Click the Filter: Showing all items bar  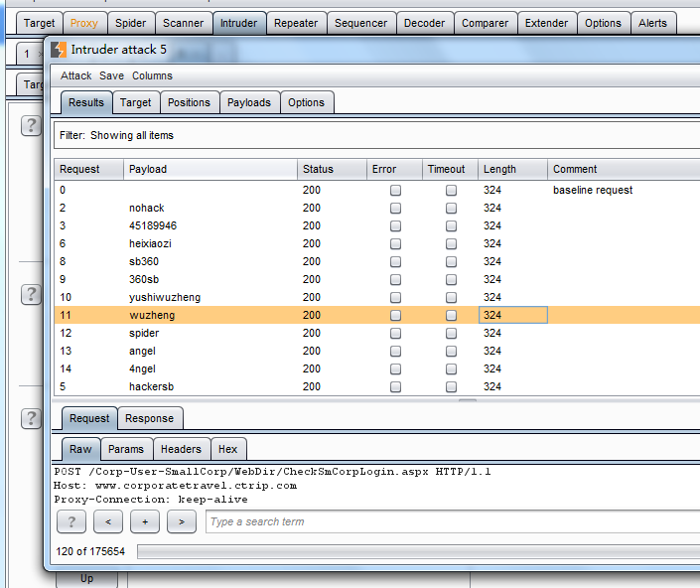pos(376,135)
